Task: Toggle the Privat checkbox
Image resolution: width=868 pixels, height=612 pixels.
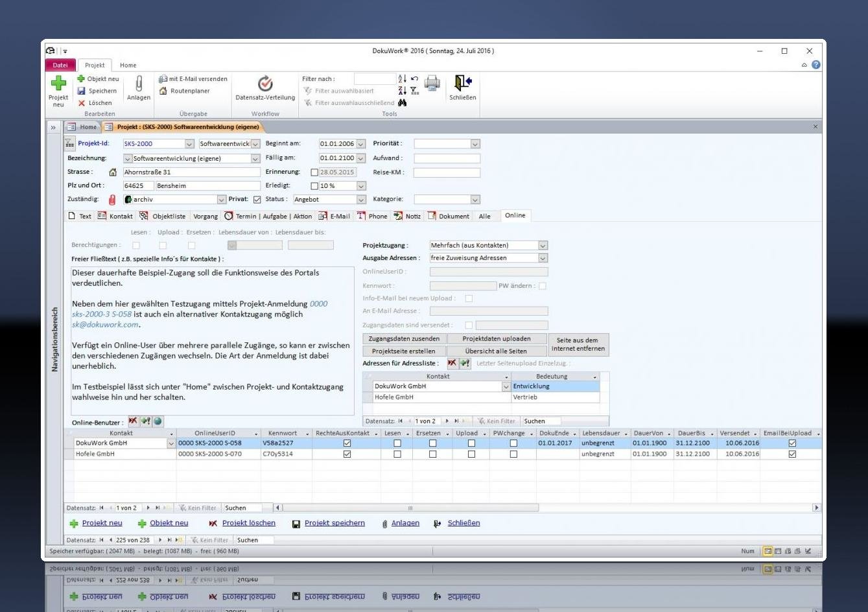Action: [257, 200]
